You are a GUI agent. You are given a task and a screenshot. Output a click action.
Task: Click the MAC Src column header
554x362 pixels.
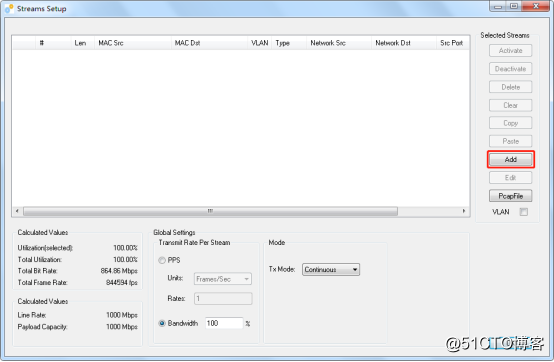pos(132,43)
